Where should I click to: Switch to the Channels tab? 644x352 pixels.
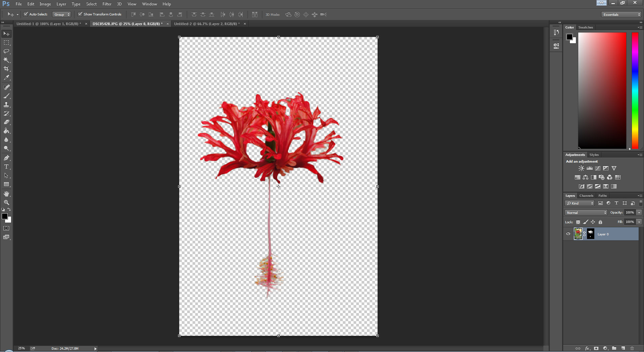click(586, 195)
